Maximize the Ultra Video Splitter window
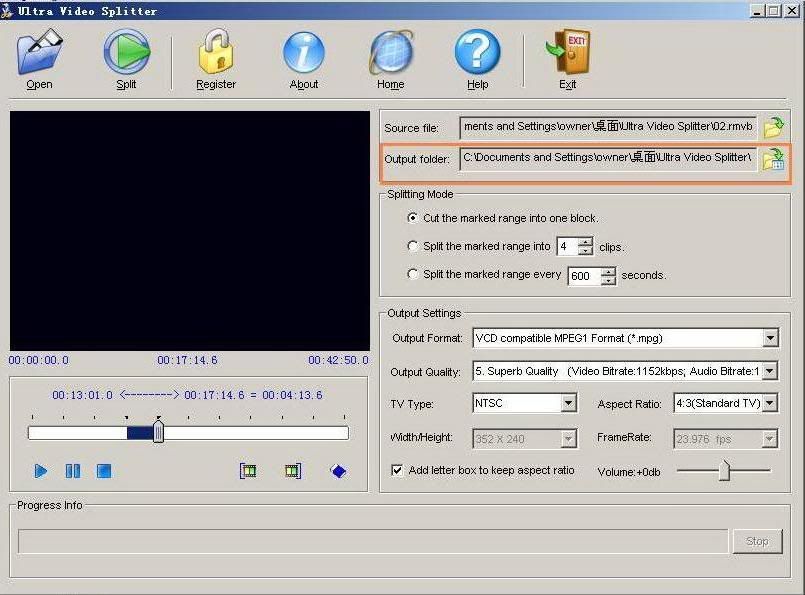 tap(774, 11)
